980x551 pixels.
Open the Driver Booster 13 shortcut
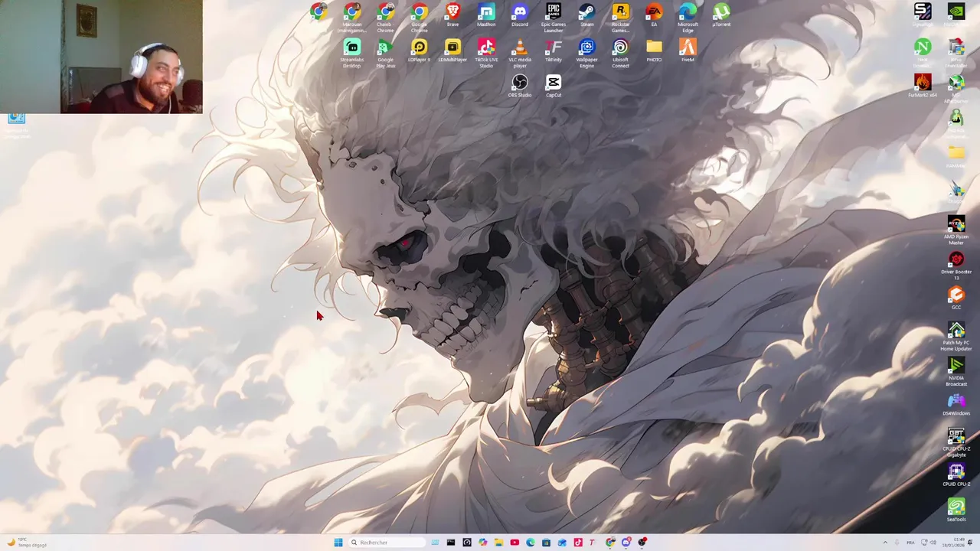956,266
